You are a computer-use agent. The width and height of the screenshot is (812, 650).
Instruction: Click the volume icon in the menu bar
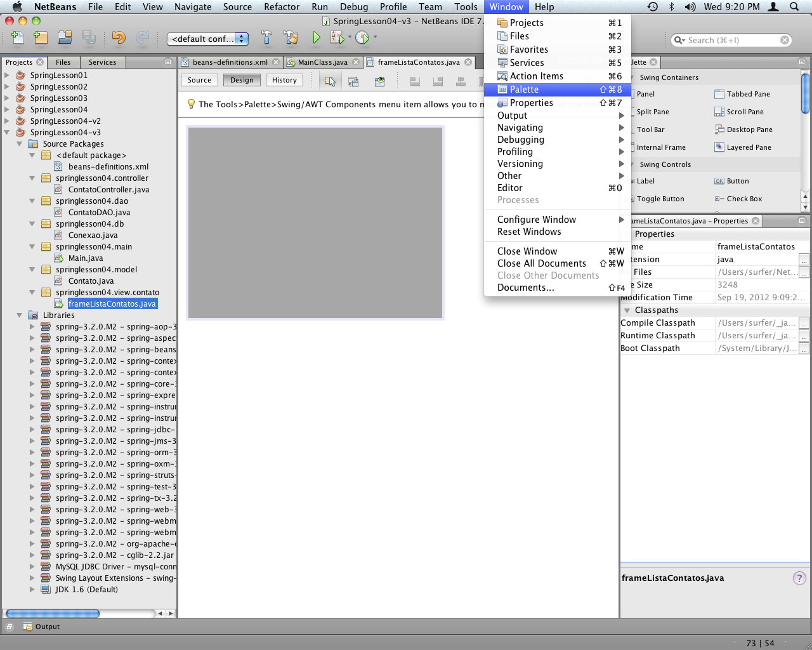tap(690, 7)
